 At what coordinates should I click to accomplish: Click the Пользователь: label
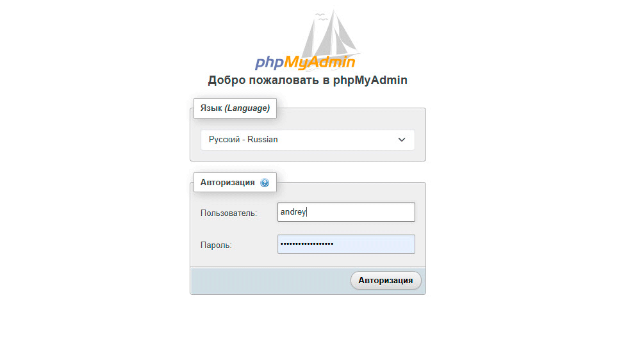coord(229,213)
